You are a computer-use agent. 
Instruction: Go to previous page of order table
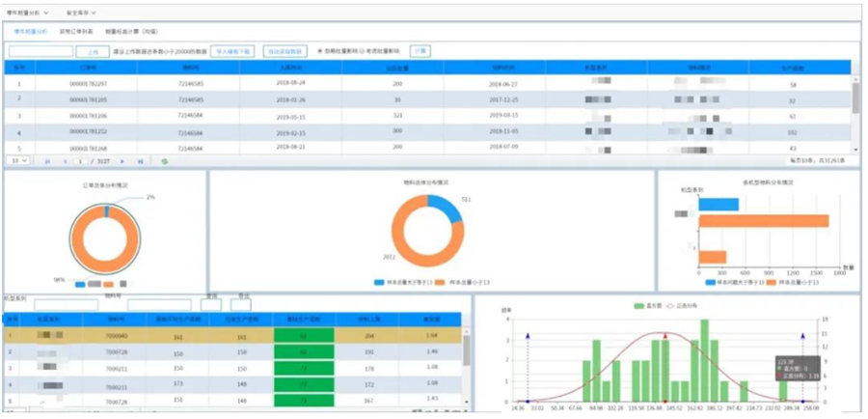65,161
